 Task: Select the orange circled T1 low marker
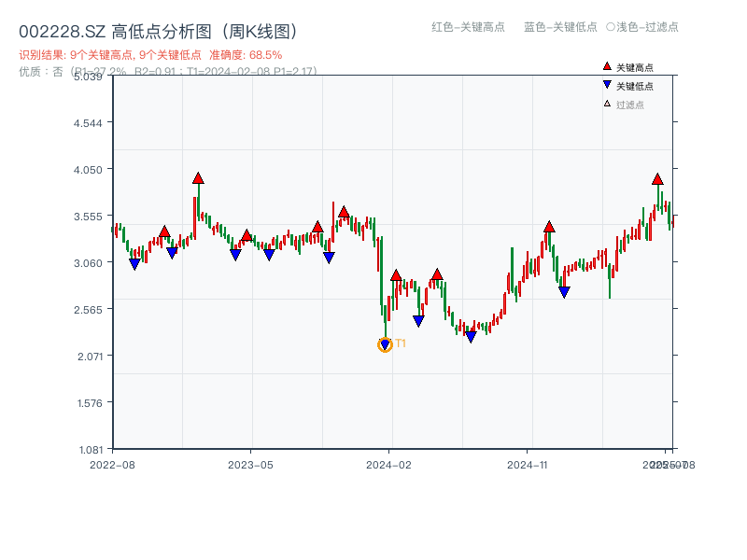385,344
